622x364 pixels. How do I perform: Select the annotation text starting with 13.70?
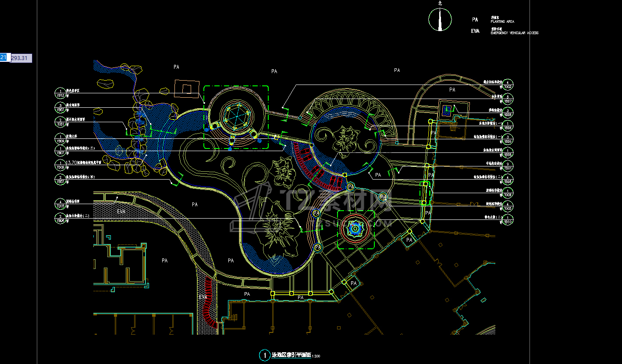point(84,162)
